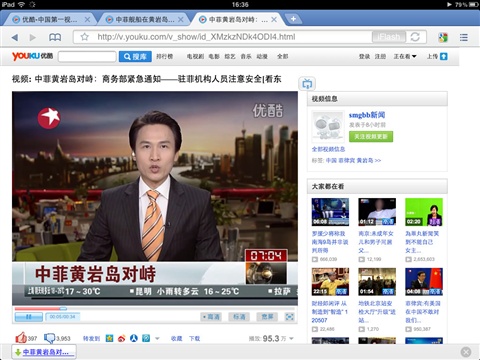
Task: Pause the video with the player's pause button
Action: (x=29, y=317)
